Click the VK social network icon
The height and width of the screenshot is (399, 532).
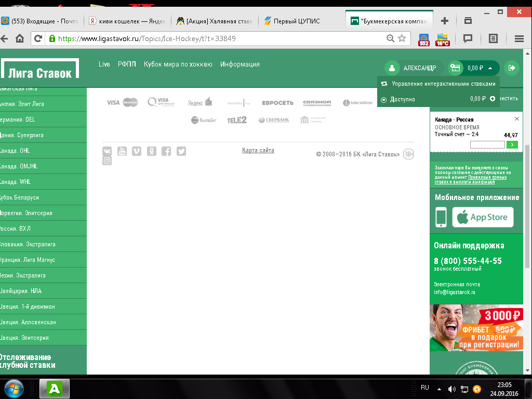(x=107, y=151)
